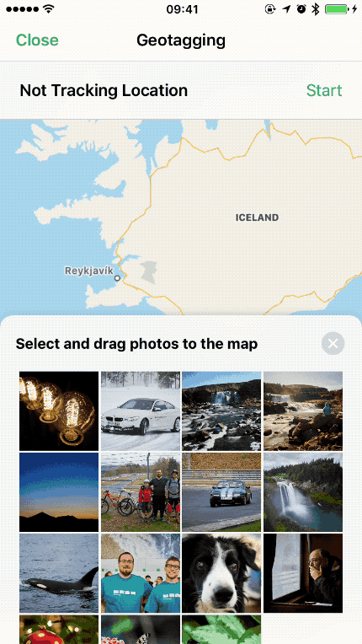Tap the alarm clock status icon
The width and height of the screenshot is (362, 644).
(301, 9)
